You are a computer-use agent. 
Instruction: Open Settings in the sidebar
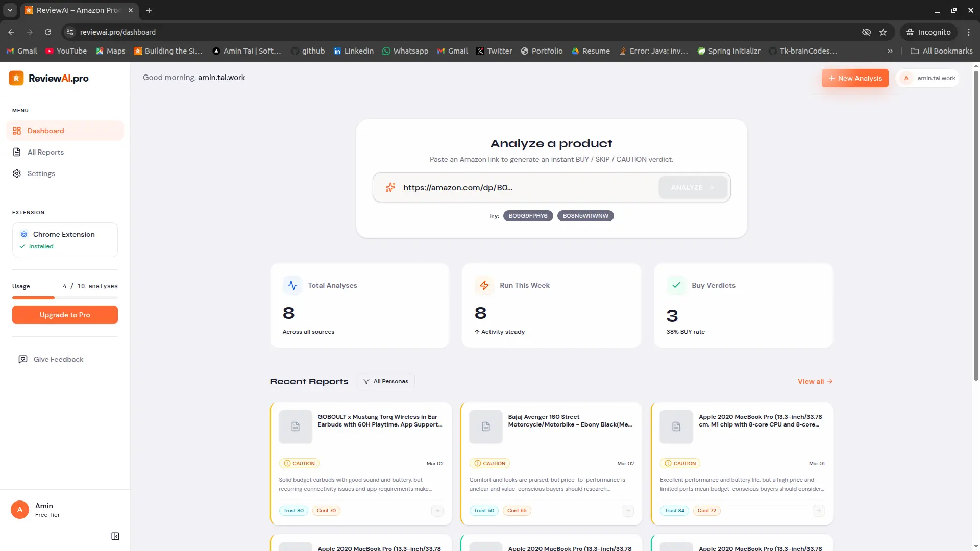pos(65,173)
